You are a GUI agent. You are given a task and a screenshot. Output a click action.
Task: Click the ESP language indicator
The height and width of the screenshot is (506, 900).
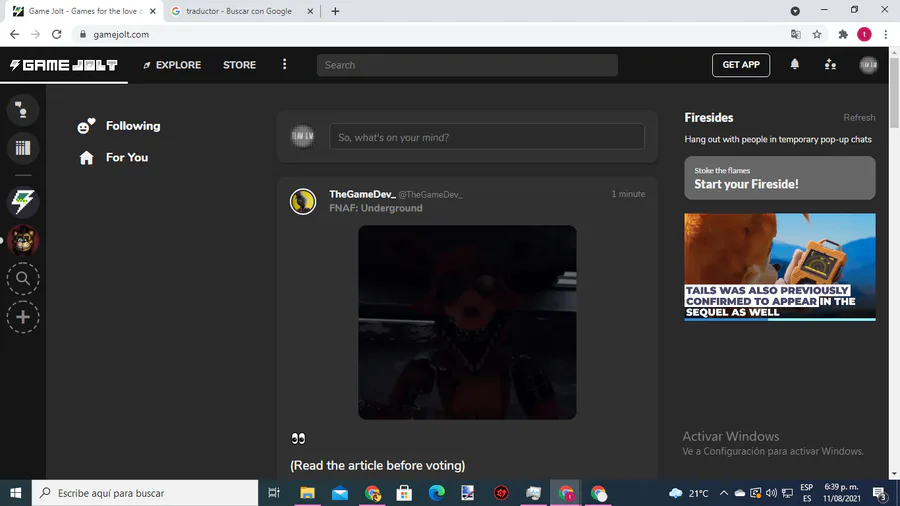point(806,493)
